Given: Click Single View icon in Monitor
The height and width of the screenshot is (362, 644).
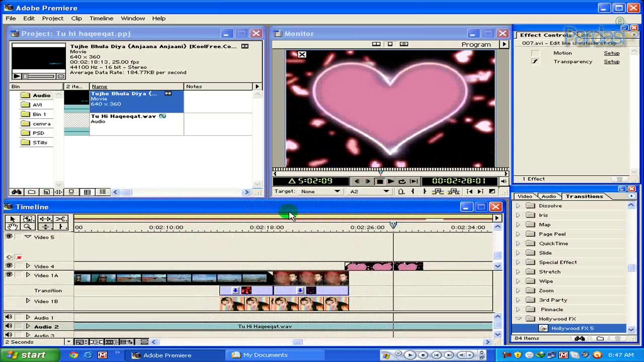Looking at the screenshot, I should coord(390,44).
